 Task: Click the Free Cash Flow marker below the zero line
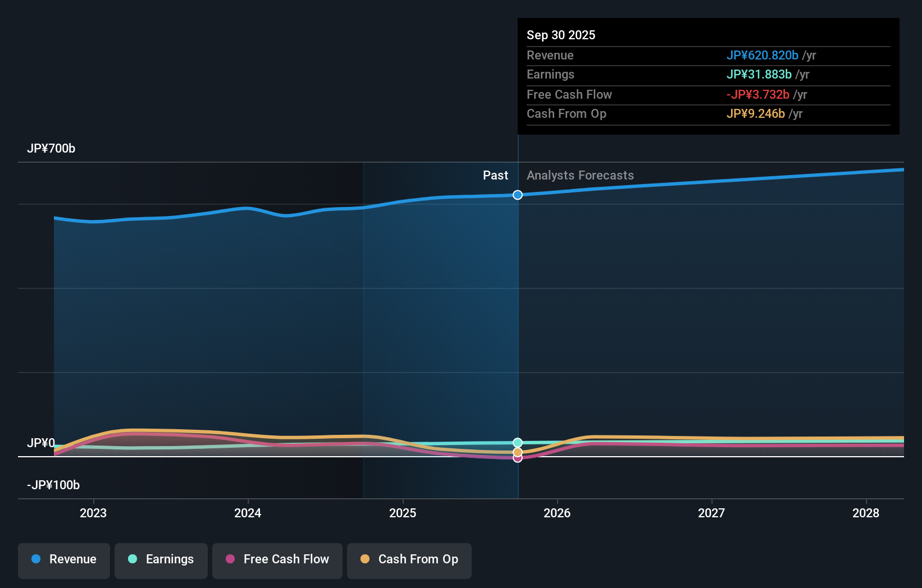(x=517, y=458)
